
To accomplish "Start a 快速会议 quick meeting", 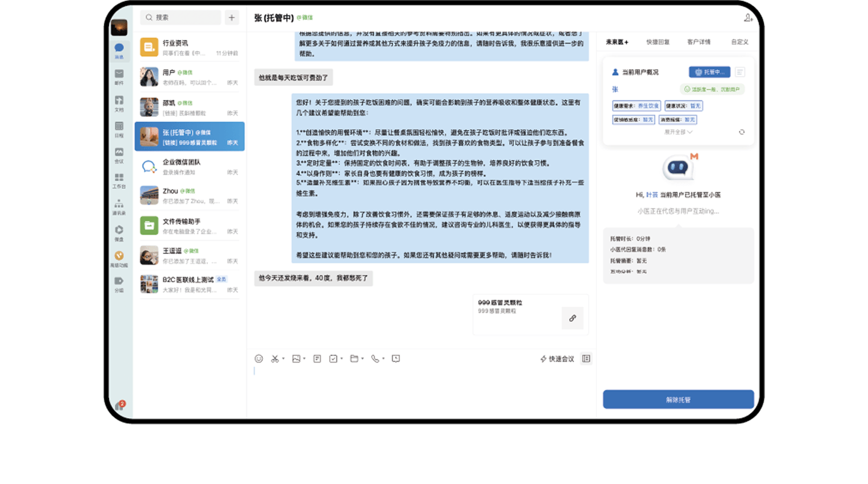I will pos(557,359).
